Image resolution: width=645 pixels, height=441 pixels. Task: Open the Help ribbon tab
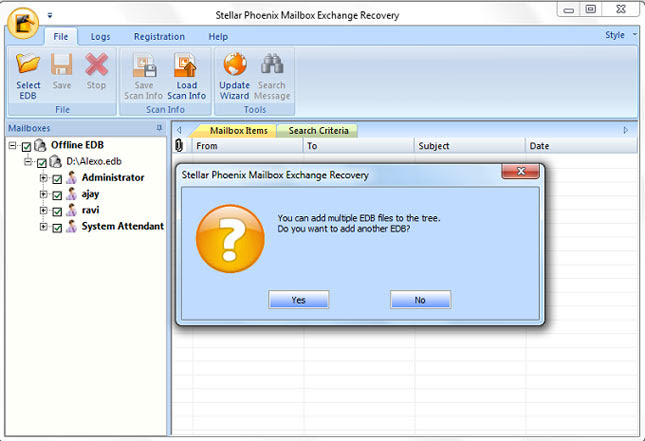tap(218, 37)
